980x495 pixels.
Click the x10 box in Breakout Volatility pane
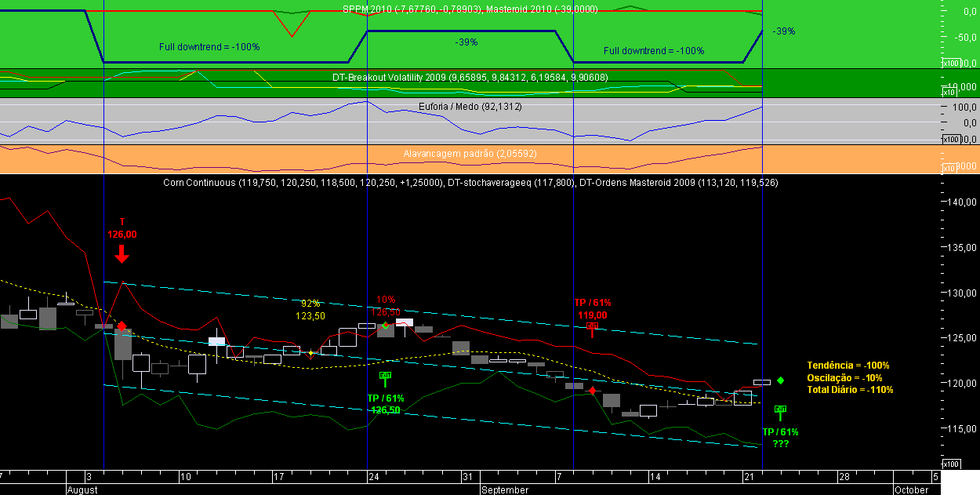(x=948, y=92)
